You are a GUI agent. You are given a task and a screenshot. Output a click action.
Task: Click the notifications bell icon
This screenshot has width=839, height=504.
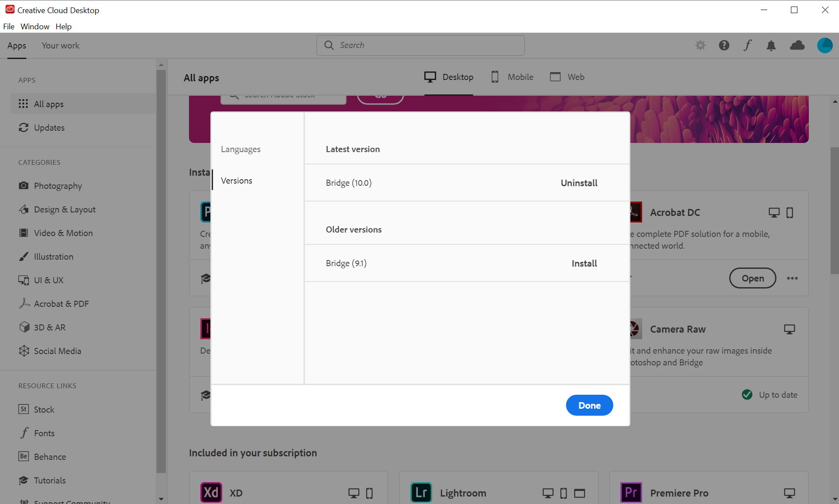pyautogui.click(x=771, y=45)
